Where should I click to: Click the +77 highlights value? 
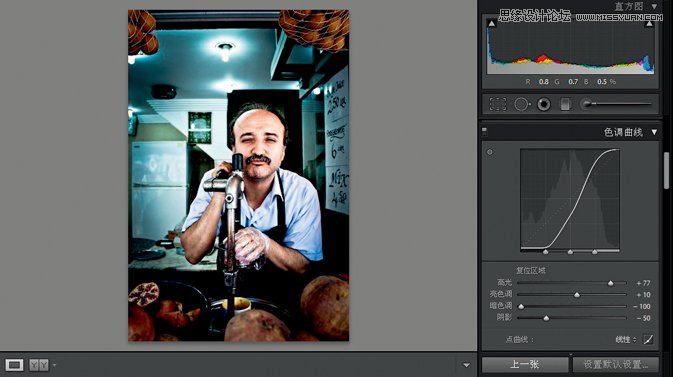(643, 283)
